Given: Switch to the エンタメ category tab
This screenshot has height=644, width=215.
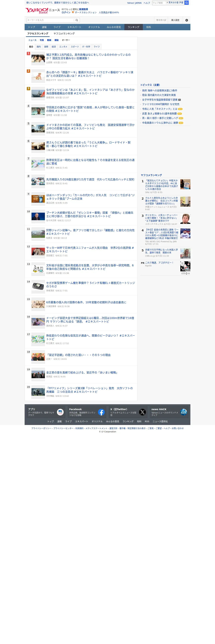Looking at the screenshot, I should click(x=63, y=47).
